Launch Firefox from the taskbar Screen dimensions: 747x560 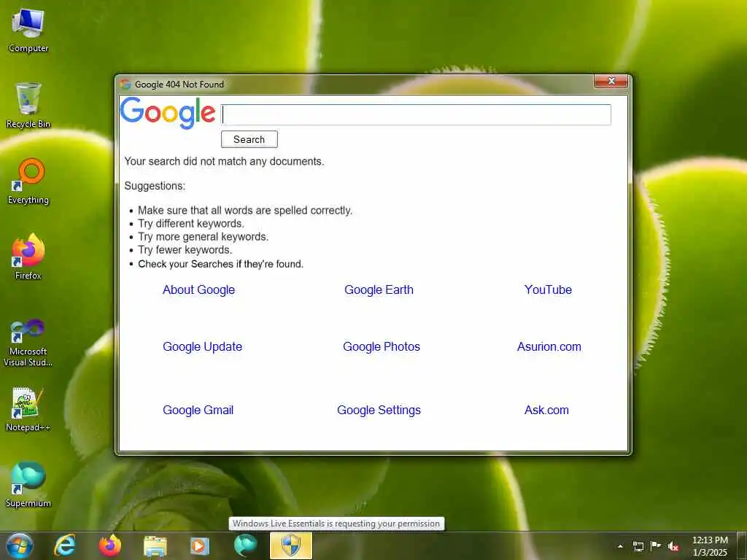[x=110, y=545]
